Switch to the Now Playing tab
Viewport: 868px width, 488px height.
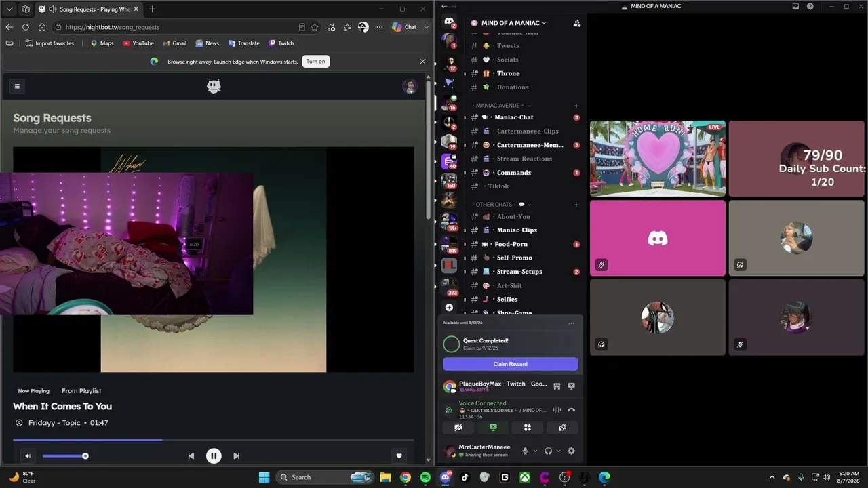point(34,391)
